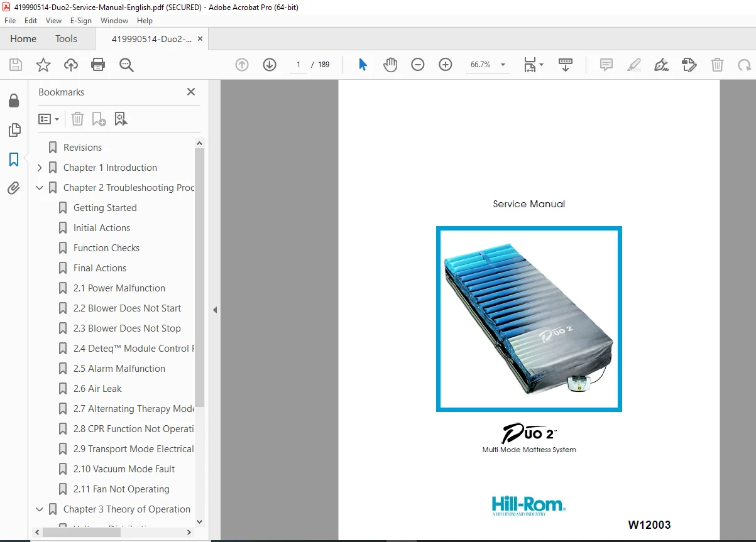Open Final Actions bookmark
Viewport: 756px width, 542px height.
[100, 268]
